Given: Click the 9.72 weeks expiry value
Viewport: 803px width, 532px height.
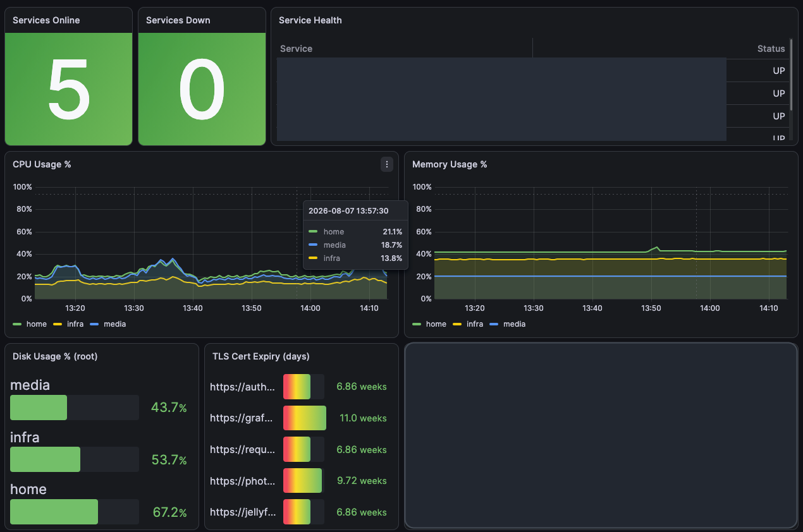Looking at the screenshot, I should point(362,481).
